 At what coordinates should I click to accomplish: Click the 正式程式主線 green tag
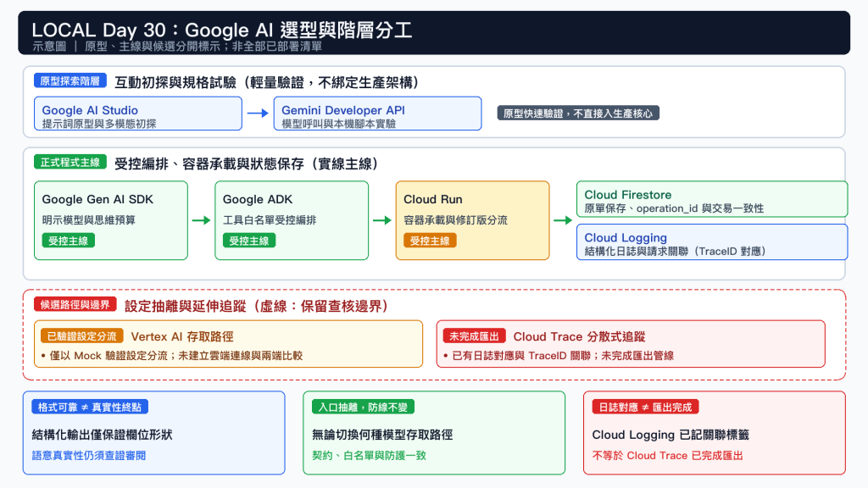[x=70, y=162]
